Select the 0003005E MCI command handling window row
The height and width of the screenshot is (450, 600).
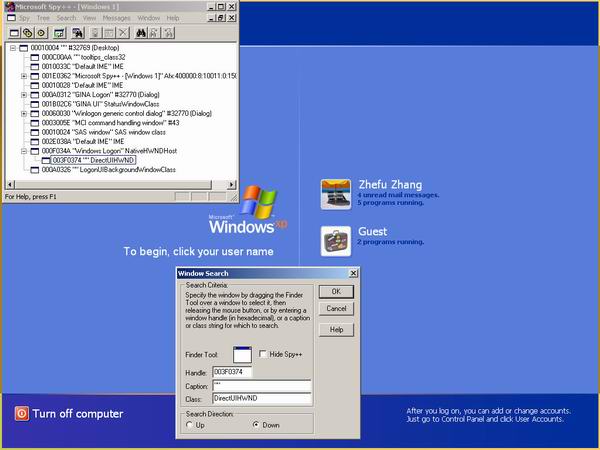(110, 123)
